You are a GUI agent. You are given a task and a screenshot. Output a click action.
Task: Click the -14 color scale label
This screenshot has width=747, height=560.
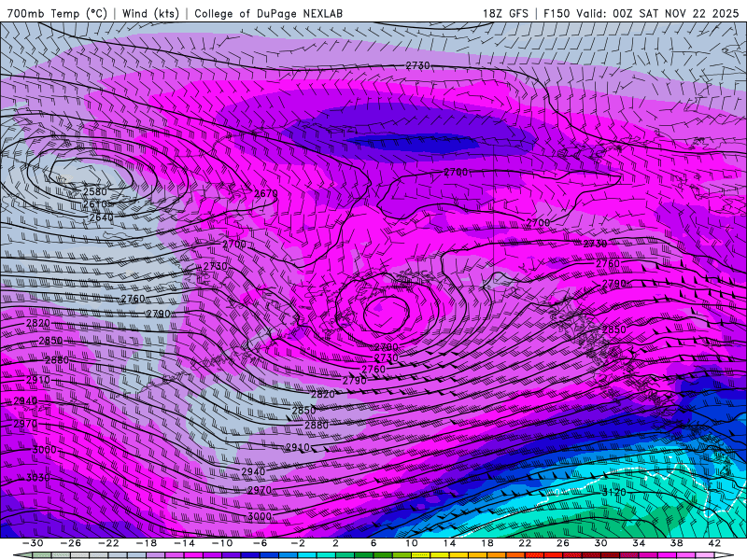tap(184, 543)
